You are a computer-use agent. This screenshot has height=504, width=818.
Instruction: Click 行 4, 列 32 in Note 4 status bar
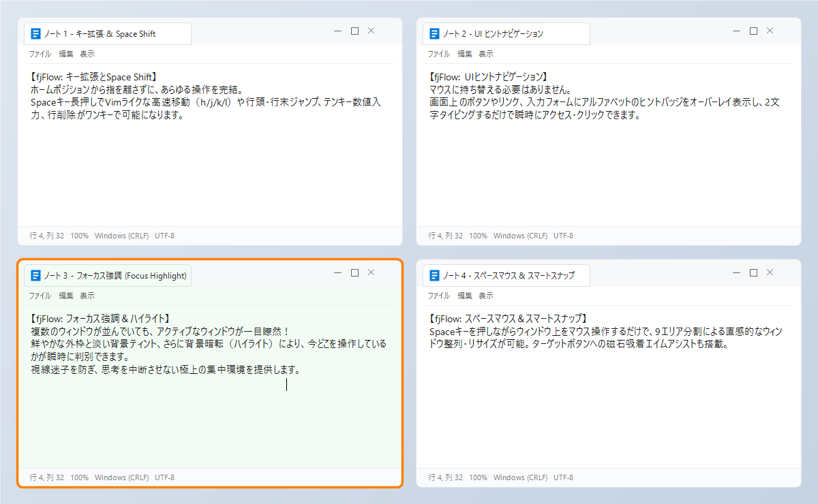point(446,477)
